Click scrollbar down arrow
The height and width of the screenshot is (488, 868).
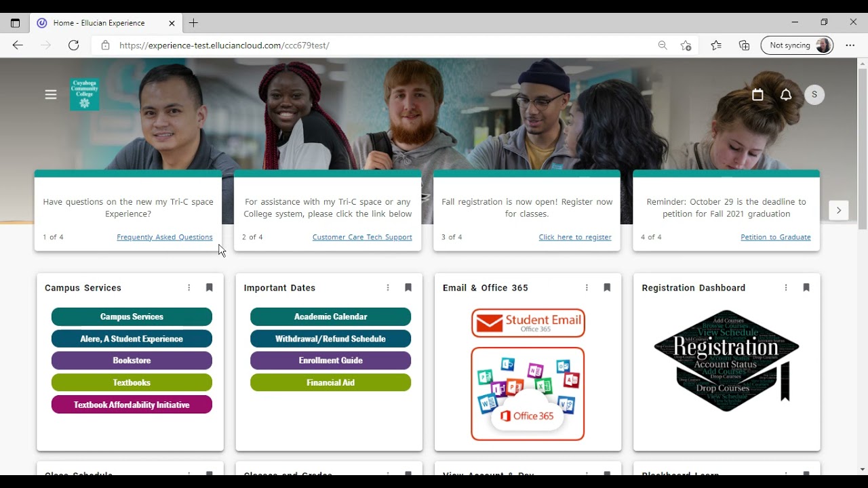coord(862,469)
